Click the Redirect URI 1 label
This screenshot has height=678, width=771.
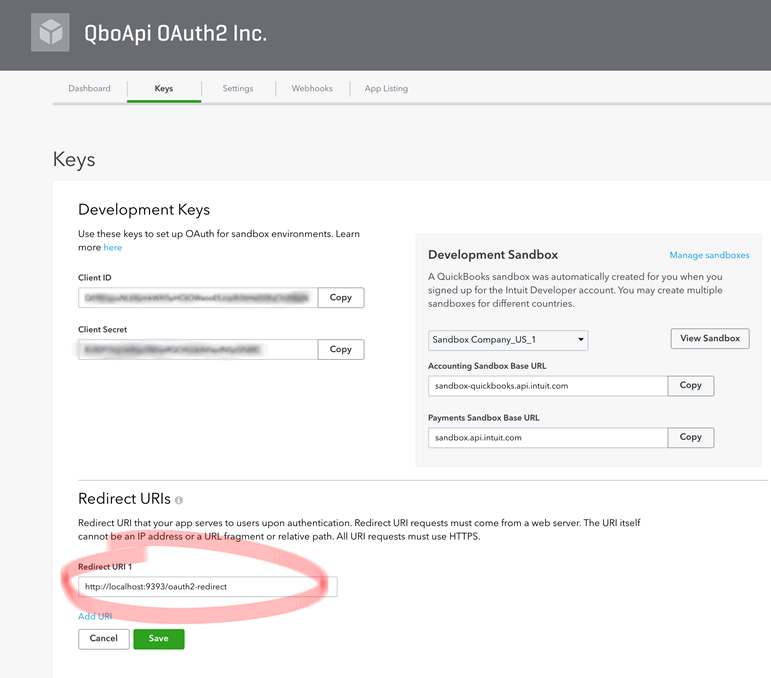tap(105, 566)
